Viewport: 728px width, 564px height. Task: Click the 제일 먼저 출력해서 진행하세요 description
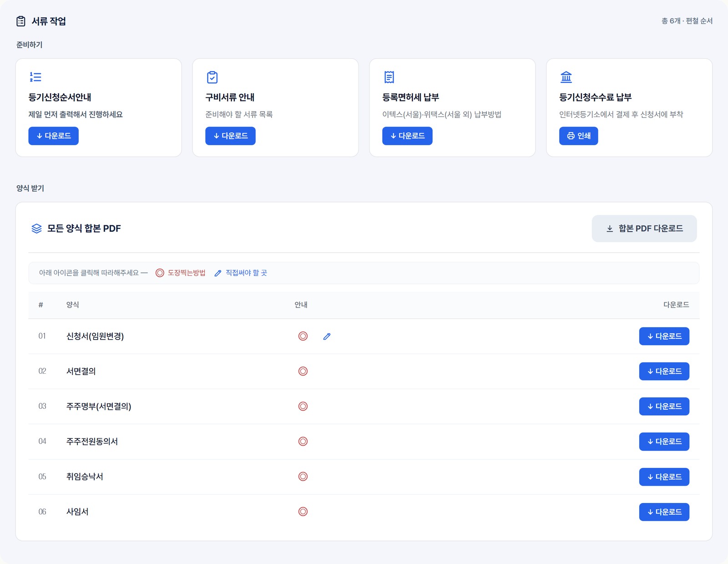click(76, 114)
